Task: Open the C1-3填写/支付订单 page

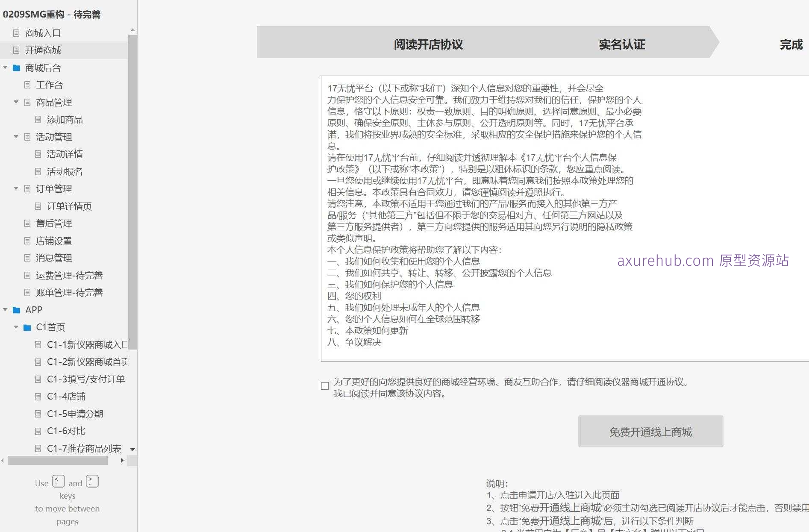Action: [x=86, y=379]
